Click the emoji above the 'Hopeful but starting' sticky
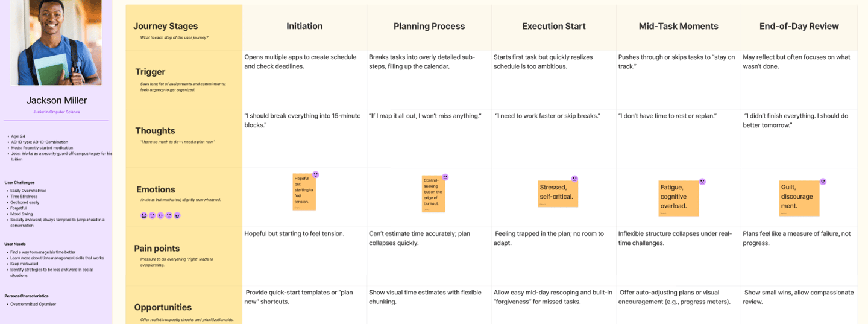The image size is (868, 324). coord(316,174)
